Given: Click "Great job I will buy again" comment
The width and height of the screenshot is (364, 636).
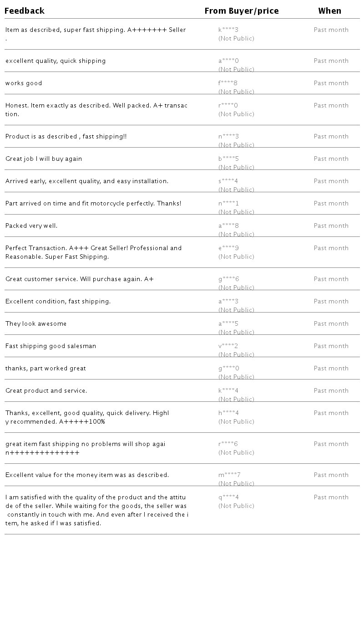Looking at the screenshot, I should point(44,159).
